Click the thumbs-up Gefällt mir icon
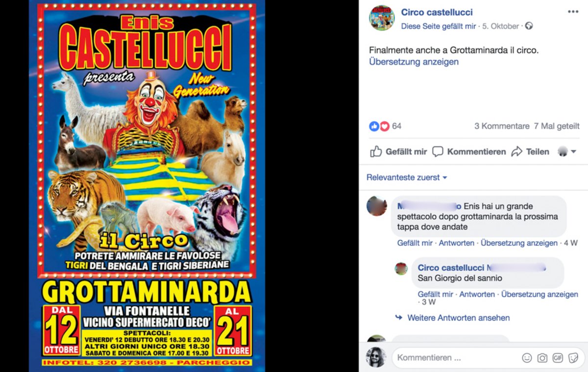This screenshot has height=372, width=588. [376, 151]
